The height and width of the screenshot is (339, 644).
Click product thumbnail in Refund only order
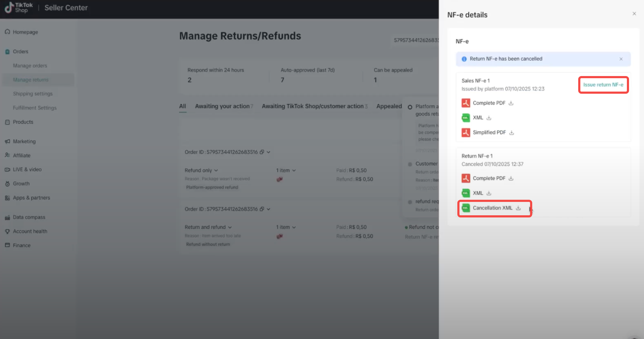tap(279, 179)
